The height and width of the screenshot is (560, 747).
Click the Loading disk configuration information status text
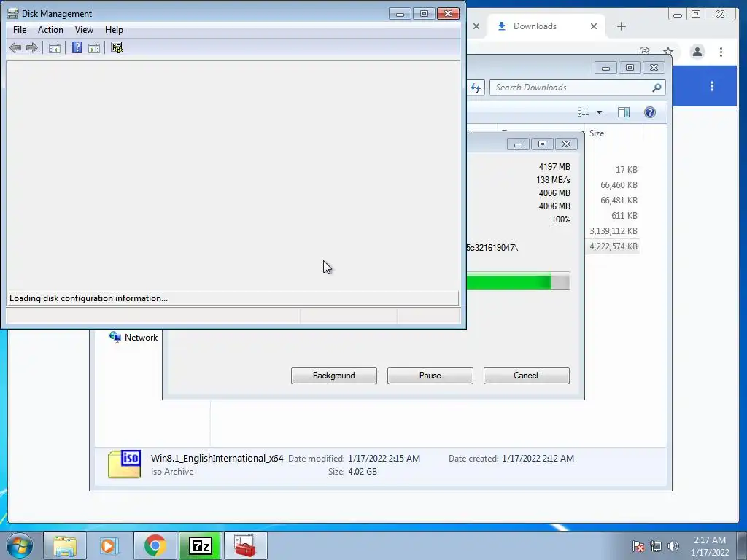tap(88, 298)
